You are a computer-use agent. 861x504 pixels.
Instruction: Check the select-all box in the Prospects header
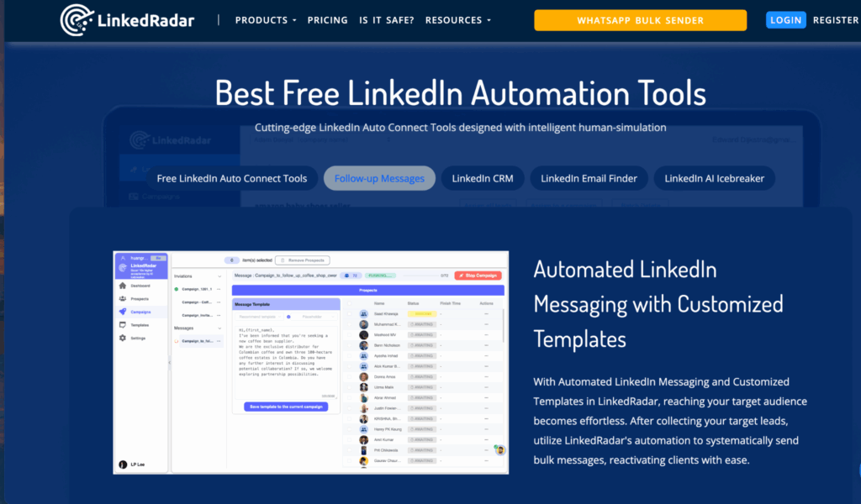[351, 302]
